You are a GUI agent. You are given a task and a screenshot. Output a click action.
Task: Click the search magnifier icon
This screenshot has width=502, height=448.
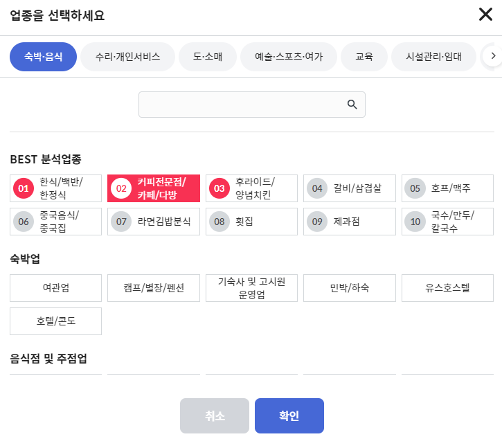pyautogui.click(x=352, y=105)
